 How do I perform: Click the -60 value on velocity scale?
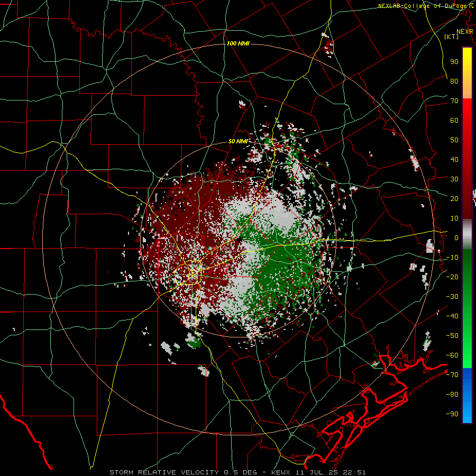(452, 355)
